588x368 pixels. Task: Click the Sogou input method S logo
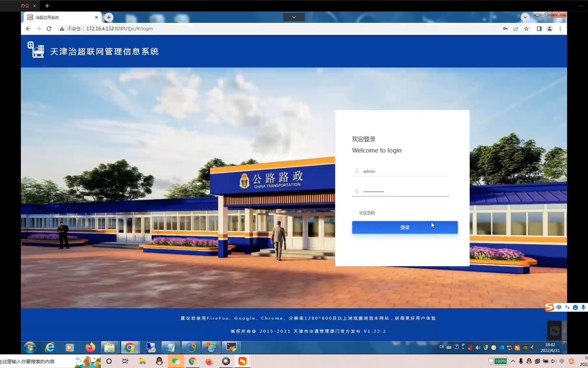pyautogui.click(x=549, y=307)
